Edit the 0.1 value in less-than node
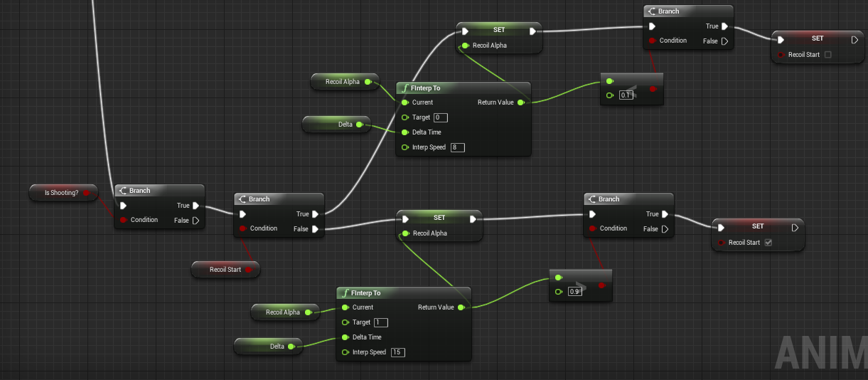Image resolution: width=868 pixels, height=380 pixels. point(626,95)
